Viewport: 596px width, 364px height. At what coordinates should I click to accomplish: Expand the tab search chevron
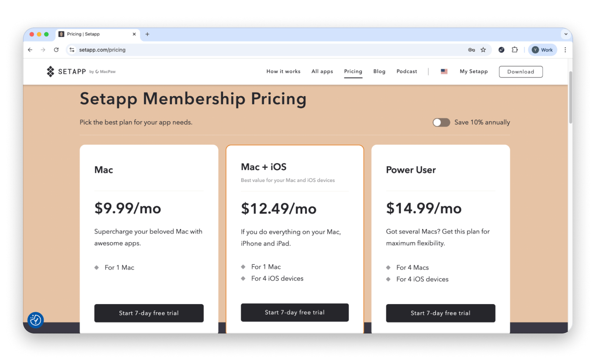[x=566, y=34]
